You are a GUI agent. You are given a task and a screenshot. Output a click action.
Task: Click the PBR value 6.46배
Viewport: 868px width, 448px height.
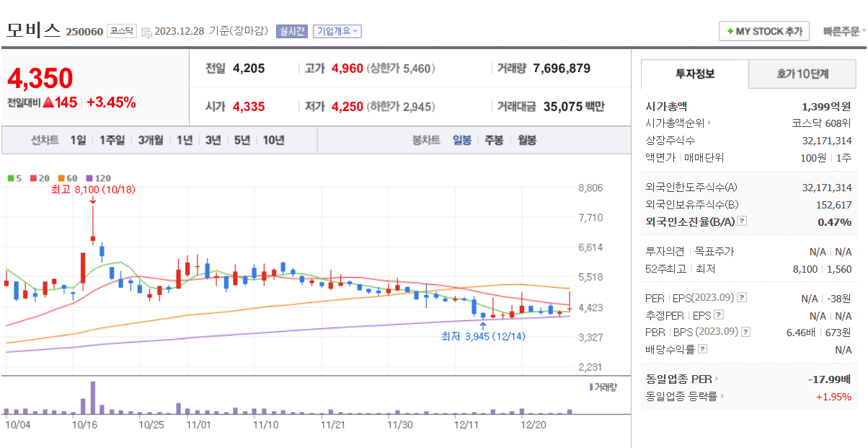(801, 332)
